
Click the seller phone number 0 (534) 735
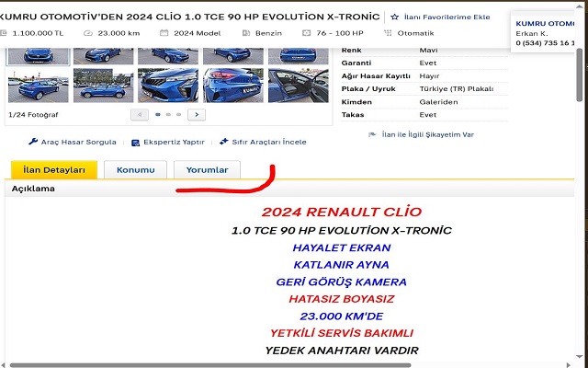pos(545,43)
